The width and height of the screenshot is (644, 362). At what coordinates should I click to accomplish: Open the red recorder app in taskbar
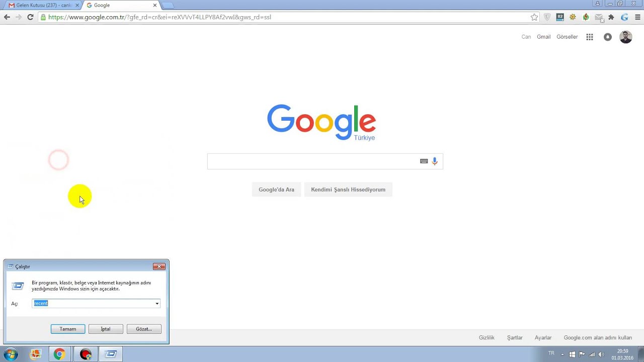click(x=86, y=354)
